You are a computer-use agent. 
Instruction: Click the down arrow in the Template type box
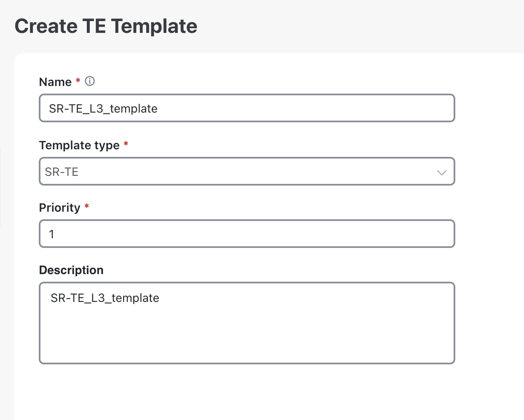[x=441, y=172]
